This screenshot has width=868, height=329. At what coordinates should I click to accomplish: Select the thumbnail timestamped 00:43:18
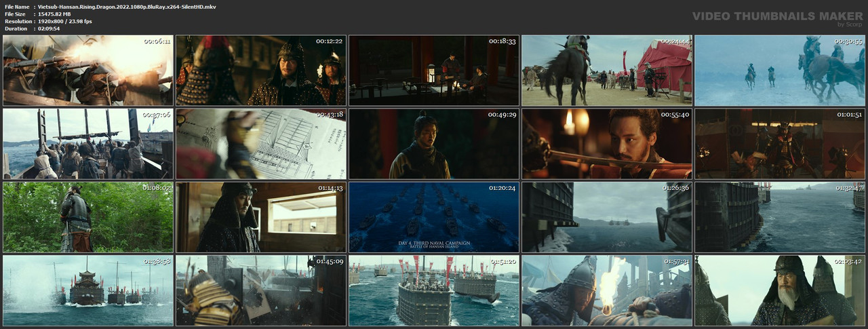tap(261, 144)
